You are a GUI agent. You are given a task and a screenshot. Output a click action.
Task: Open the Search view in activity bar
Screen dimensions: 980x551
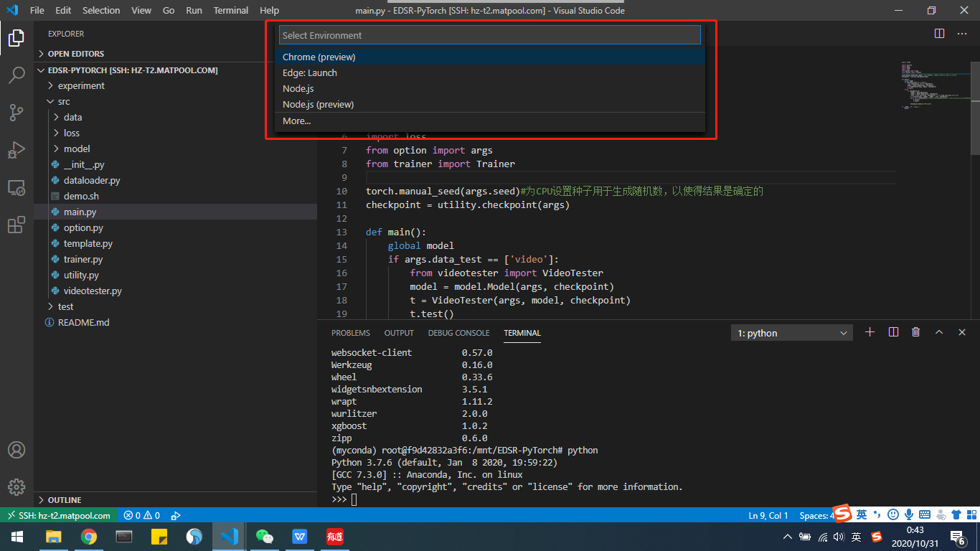(x=17, y=75)
